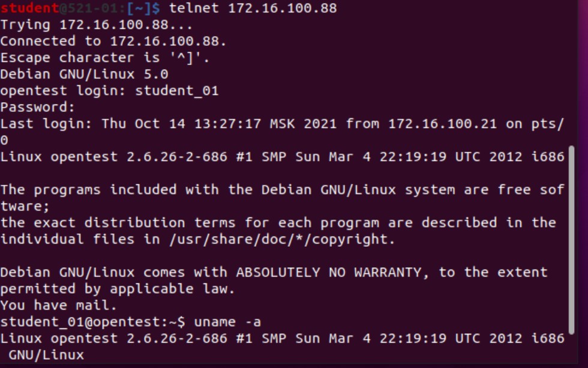Click the 'Last login: Thu Oct 14' timestamp

tap(92, 124)
